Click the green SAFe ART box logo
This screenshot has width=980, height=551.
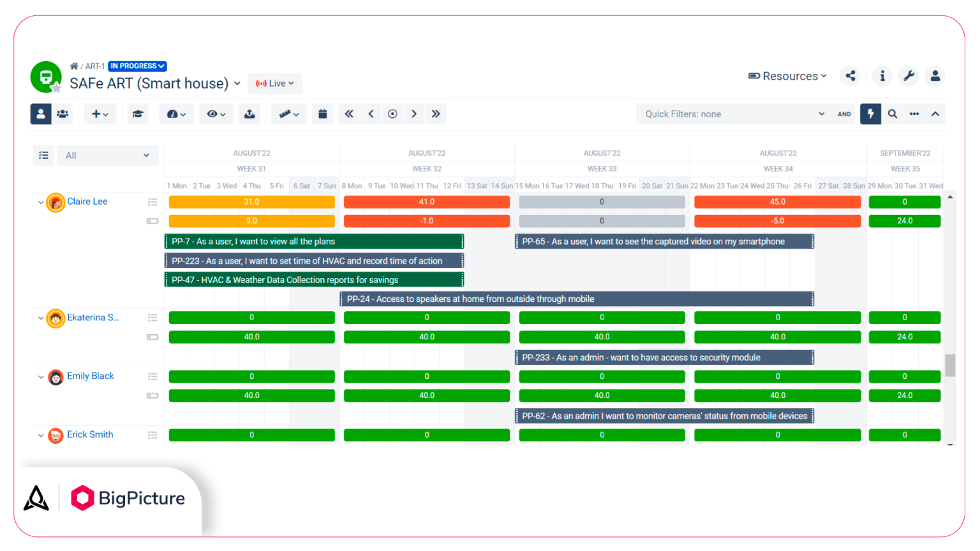point(46,77)
